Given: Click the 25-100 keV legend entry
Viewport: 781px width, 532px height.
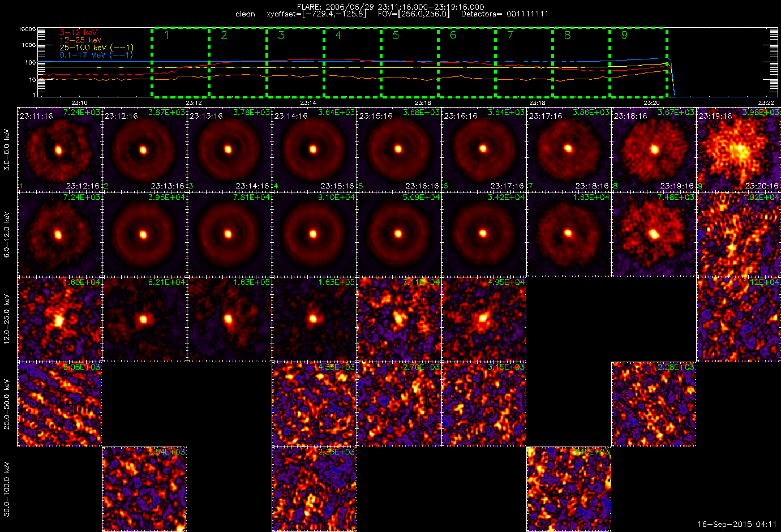Looking at the screenshot, I should point(97,48).
